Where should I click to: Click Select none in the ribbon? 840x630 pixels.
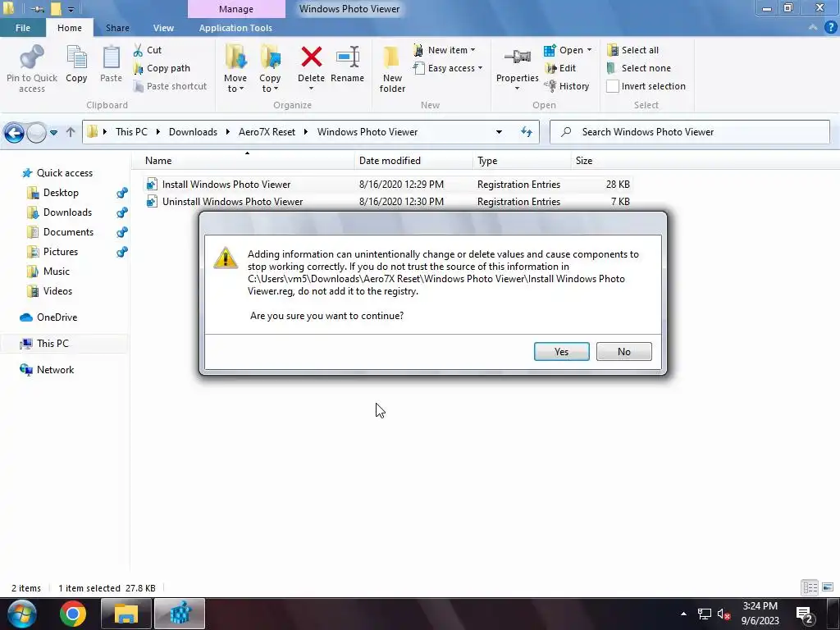click(x=638, y=68)
